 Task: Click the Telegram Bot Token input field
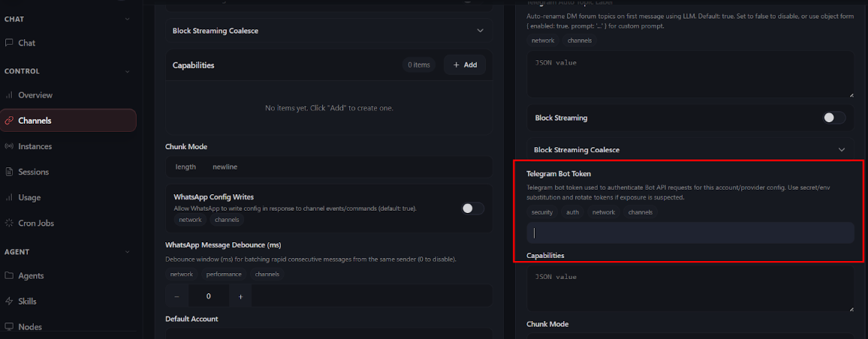coord(690,233)
